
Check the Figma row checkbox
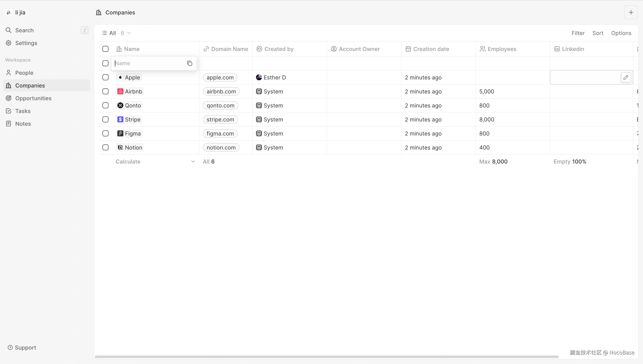tap(106, 134)
